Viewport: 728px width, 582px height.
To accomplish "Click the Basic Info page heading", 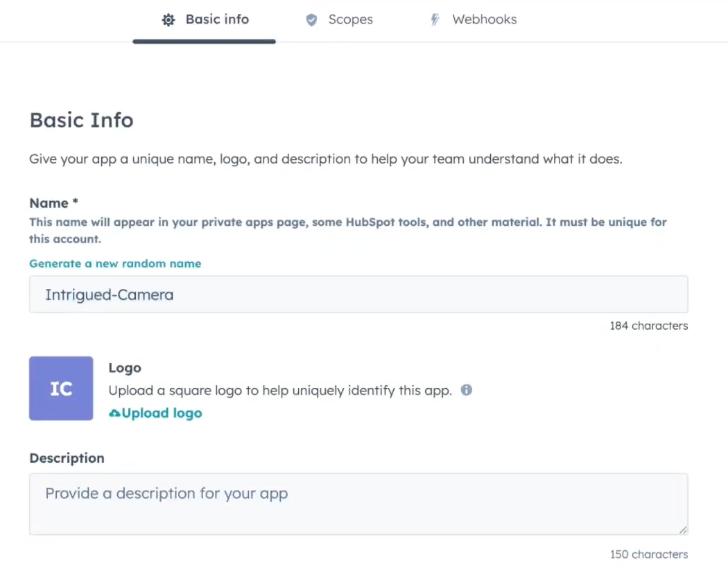I will [81, 120].
